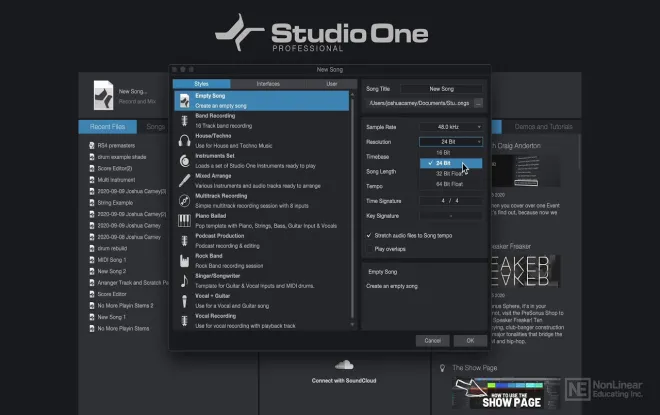The height and width of the screenshot is (415, 660).
Task: Click the drum rebuild file icon
Action: coord(92,248)
